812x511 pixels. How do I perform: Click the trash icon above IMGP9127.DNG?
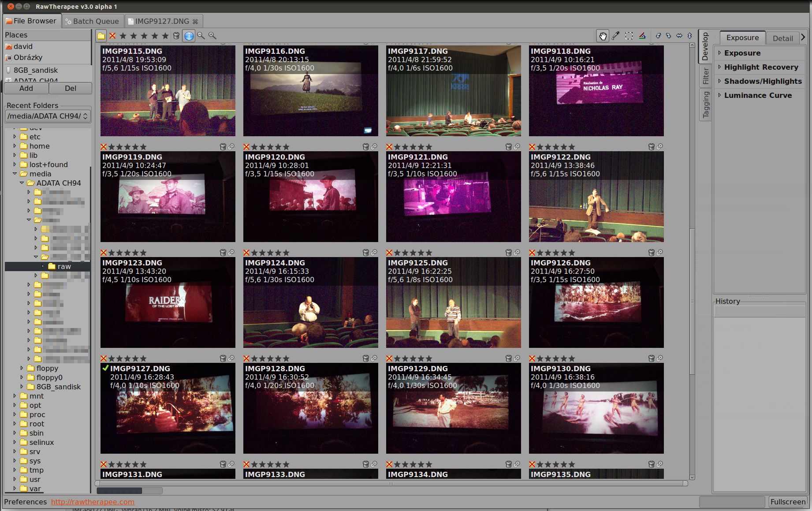point(223,358)
